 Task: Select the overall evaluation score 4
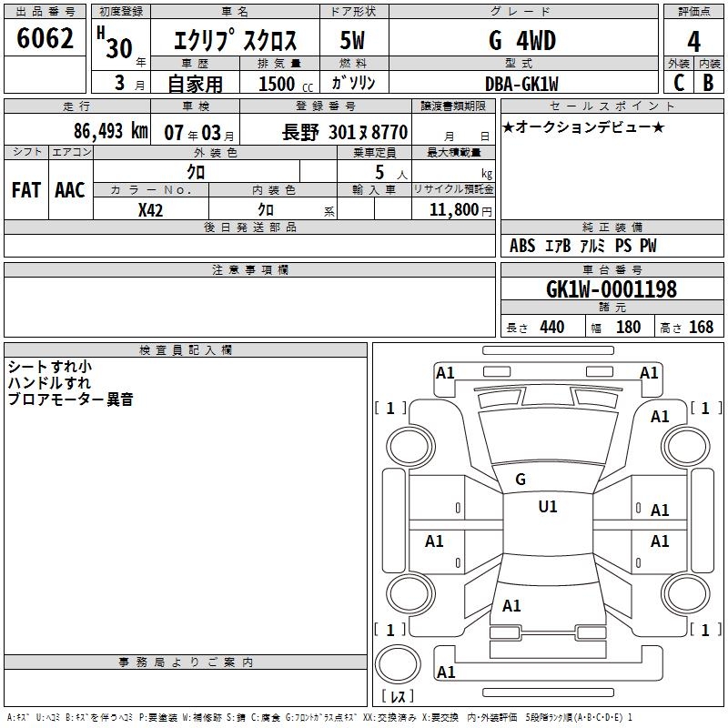pos(693,41)
